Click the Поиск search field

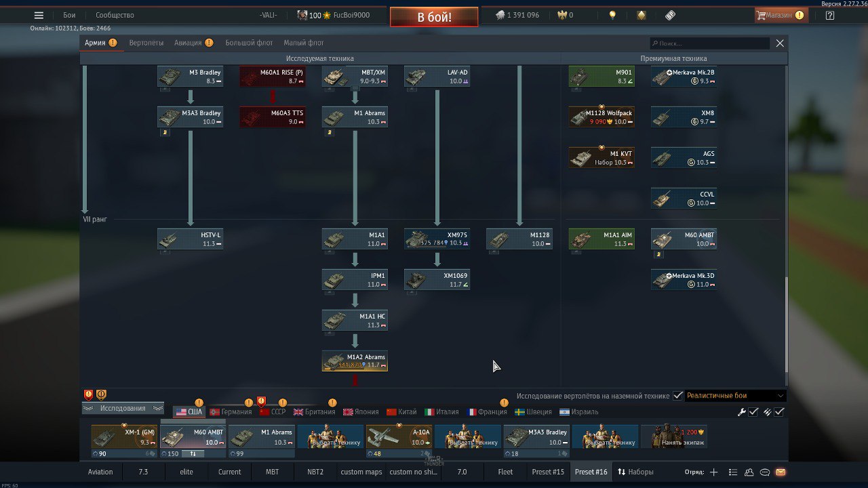tap(709, 43)
